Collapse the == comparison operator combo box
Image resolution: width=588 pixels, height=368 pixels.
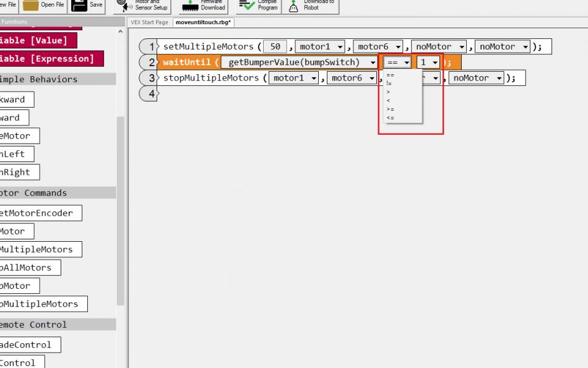point(397,62)
